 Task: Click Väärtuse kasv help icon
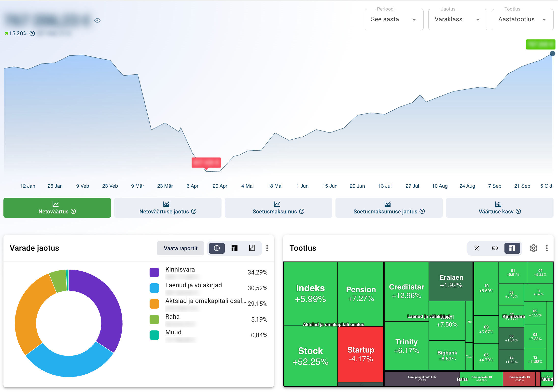coord(518,211)
